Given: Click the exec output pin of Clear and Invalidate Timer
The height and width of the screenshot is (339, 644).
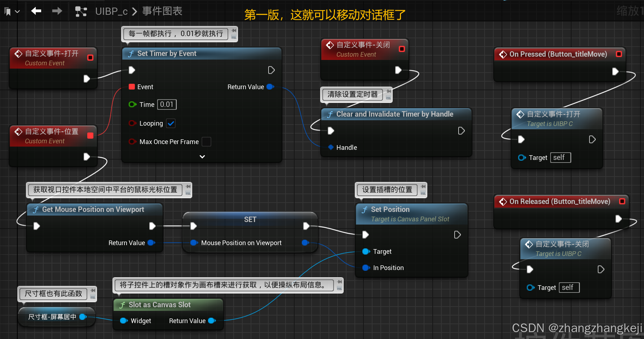Looking at the screenshot, I should [x=461, y=131].
